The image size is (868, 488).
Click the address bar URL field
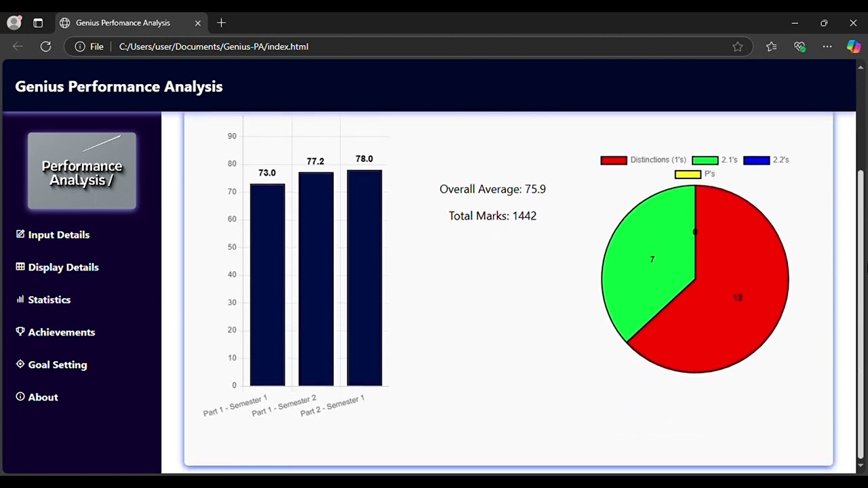tap(407, 46)
